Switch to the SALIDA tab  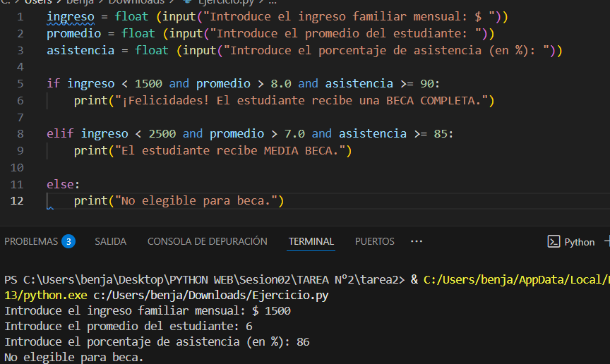coord(110,241)
